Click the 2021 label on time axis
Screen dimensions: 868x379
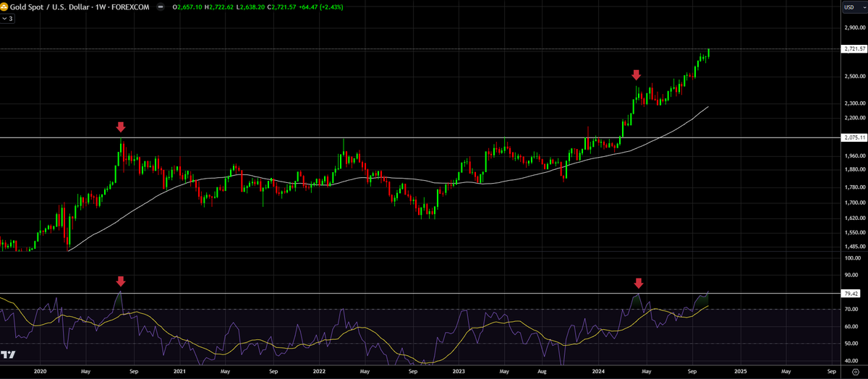click(x=180, y=370)
